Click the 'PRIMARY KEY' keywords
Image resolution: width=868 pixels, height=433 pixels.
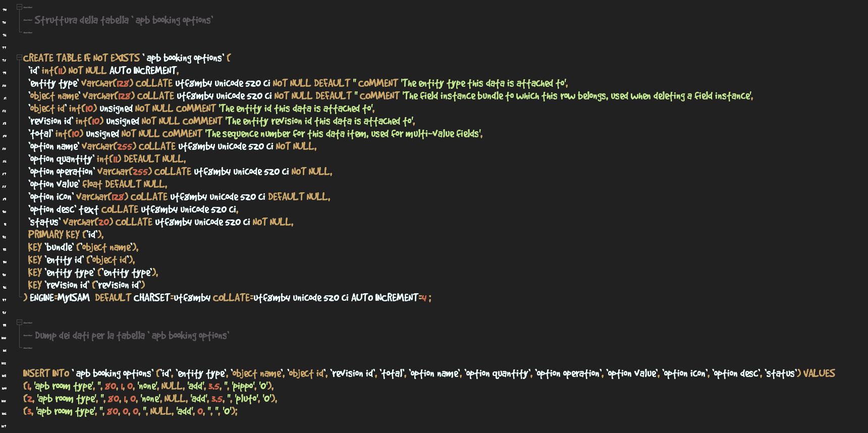54,235
